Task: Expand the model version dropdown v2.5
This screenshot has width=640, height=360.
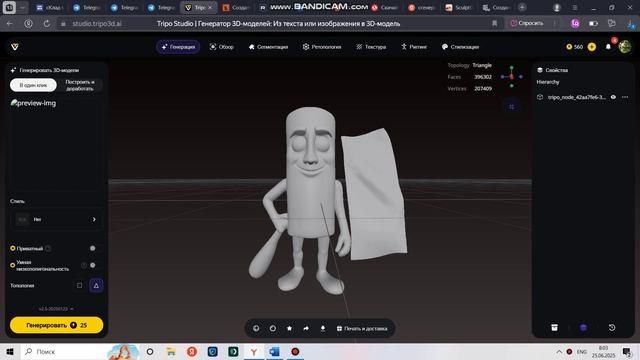Action: (56, 309)
